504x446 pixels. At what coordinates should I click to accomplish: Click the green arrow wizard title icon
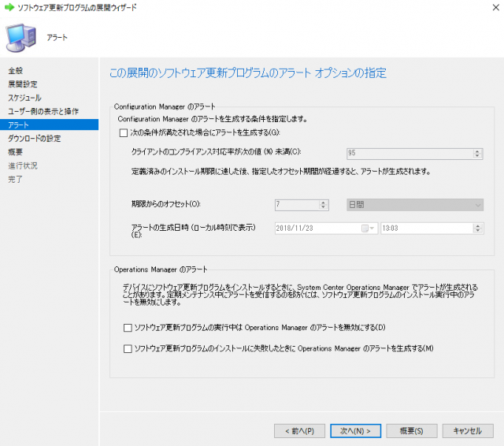coord(9,7)
